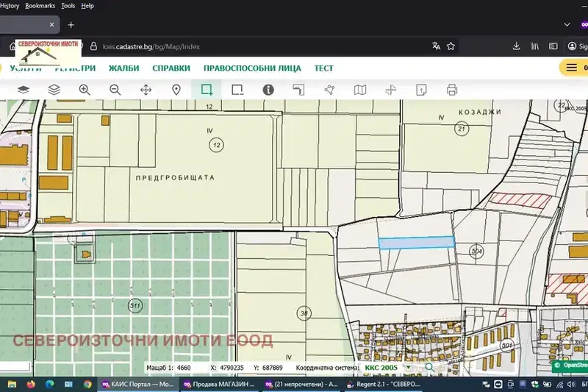Switch to КАИС Портал taskbar window

[x=137, y=384]
